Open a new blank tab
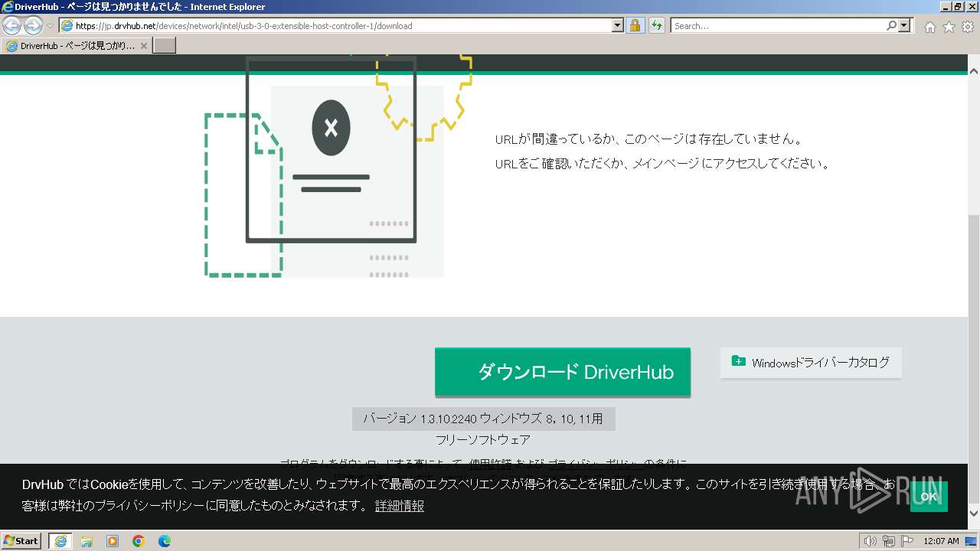 point(165,46)
